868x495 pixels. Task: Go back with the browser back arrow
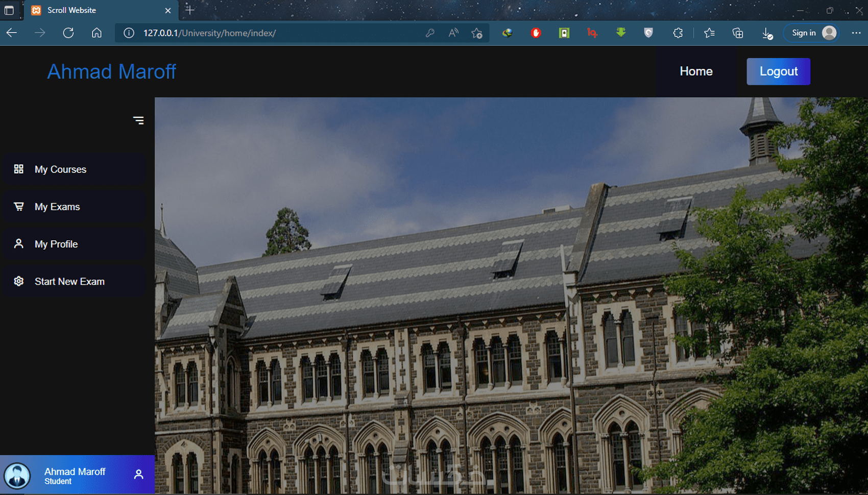(x=12, y=33)
